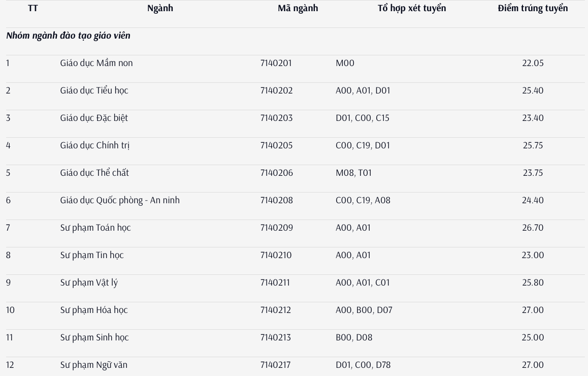This screenshot has height=376, width=588.
Task: Select the 'Giáo dục Mầm non' row name
Action: [96, 63]
